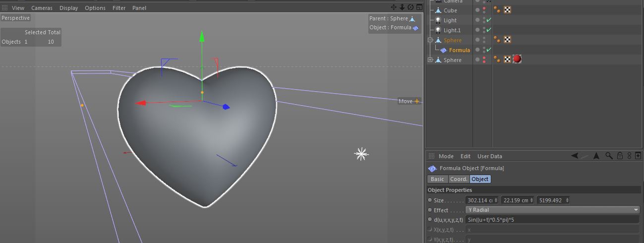Image resolution: width=644 pixels, height=243 pixels.
Task: Expand the bottom Sphere hierarchy
Action: pyautogui.click(x=430, y=60)
